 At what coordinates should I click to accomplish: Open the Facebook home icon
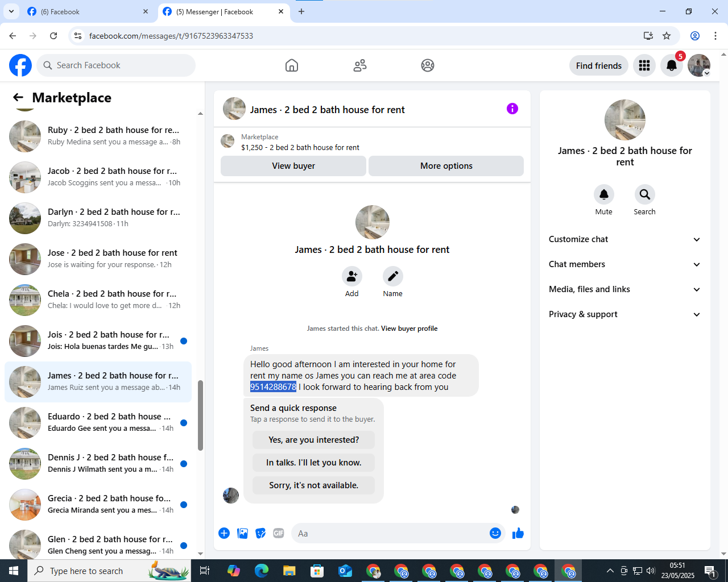pyautogui.click(x=292, y=65)
